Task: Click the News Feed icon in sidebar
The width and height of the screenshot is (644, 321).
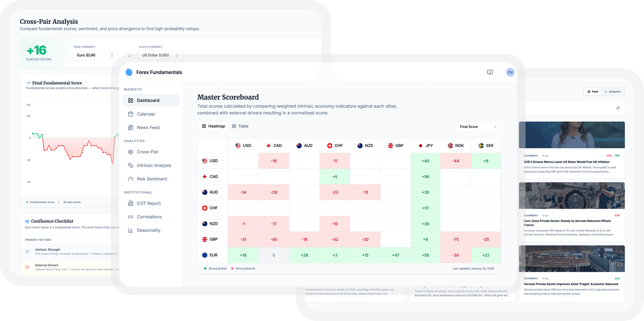Action: click(130, 128)
